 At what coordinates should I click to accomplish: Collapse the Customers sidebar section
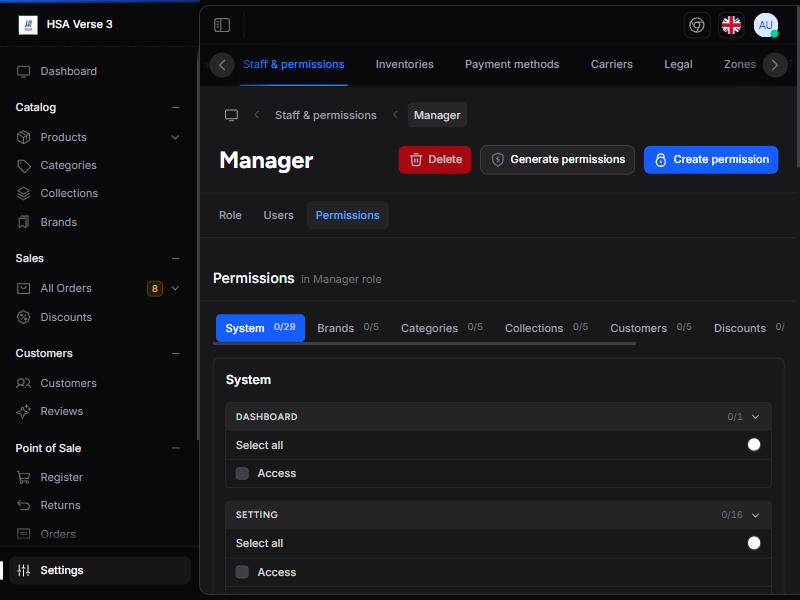[176, 354]
